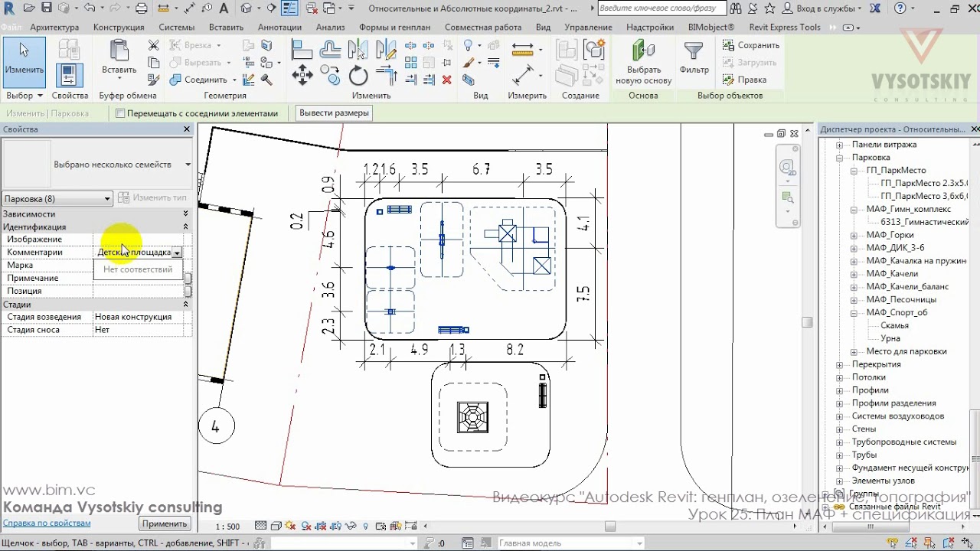Open the Default 3D View house icon
The width and height of the screenshot is (980, 551).
coord(246,8)
